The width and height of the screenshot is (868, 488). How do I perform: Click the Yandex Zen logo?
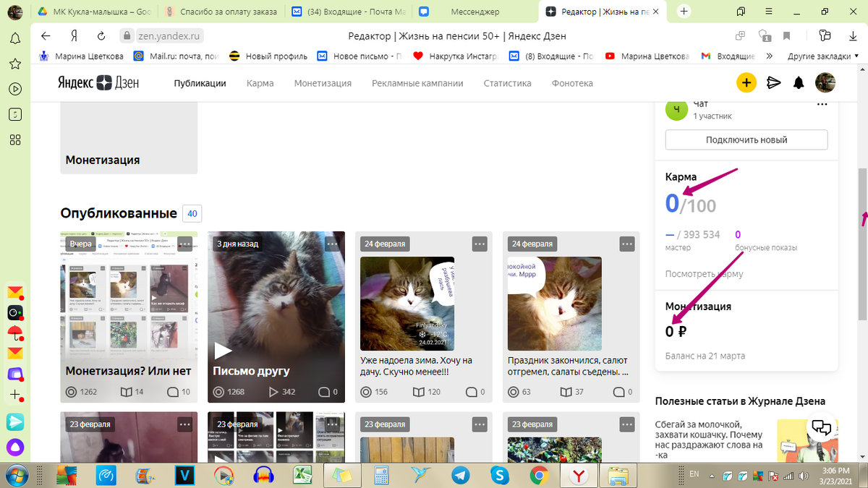tap(98, 83)
